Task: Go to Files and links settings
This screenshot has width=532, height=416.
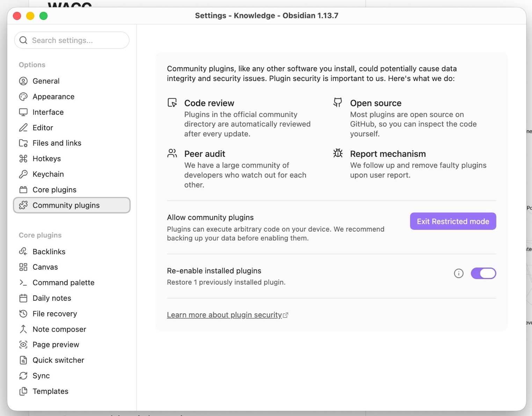Action: (x=72, y=143)
